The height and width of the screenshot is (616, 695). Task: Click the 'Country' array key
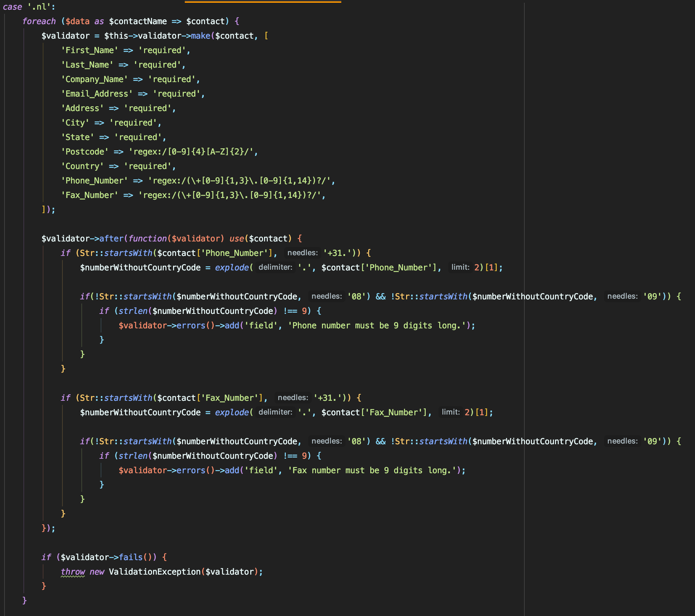pyautogui.click(x=82, y=166)
